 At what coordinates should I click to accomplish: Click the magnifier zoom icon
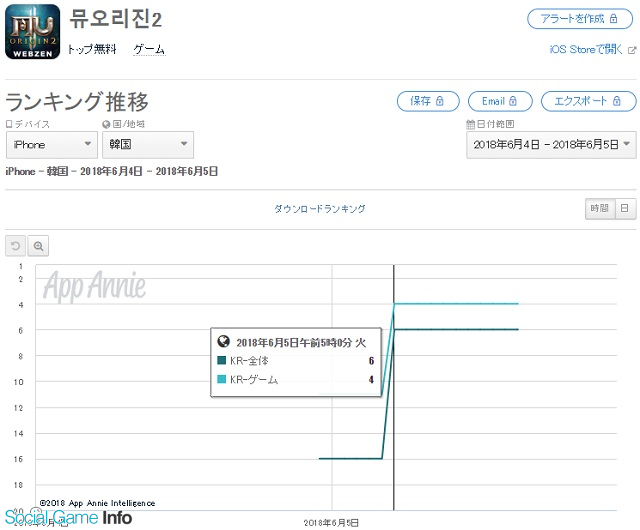tap(38, 246)
